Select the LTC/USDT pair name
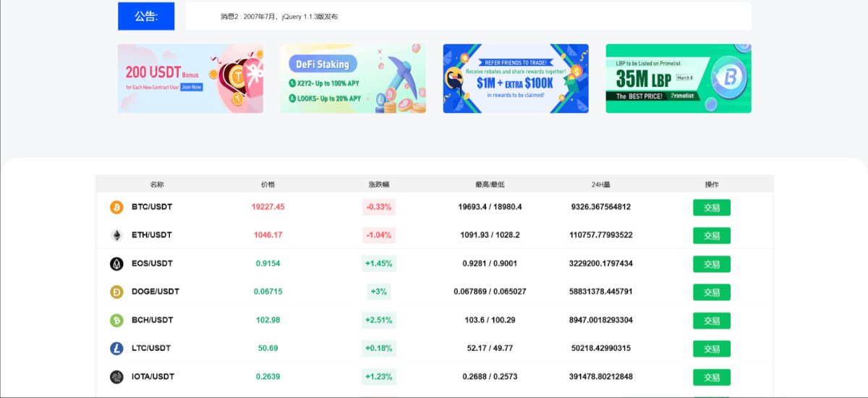 click(x=151, y=348)
